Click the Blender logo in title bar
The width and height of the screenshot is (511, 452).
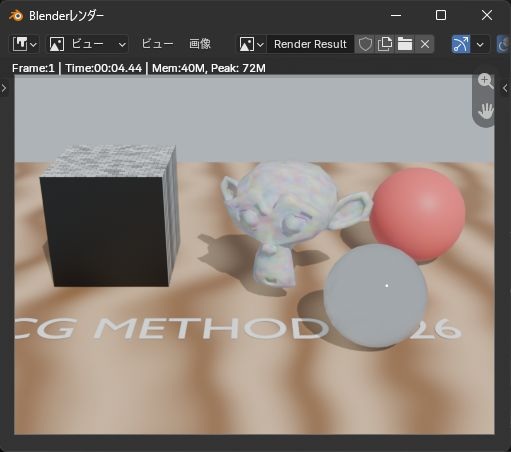tap(16, 15)
